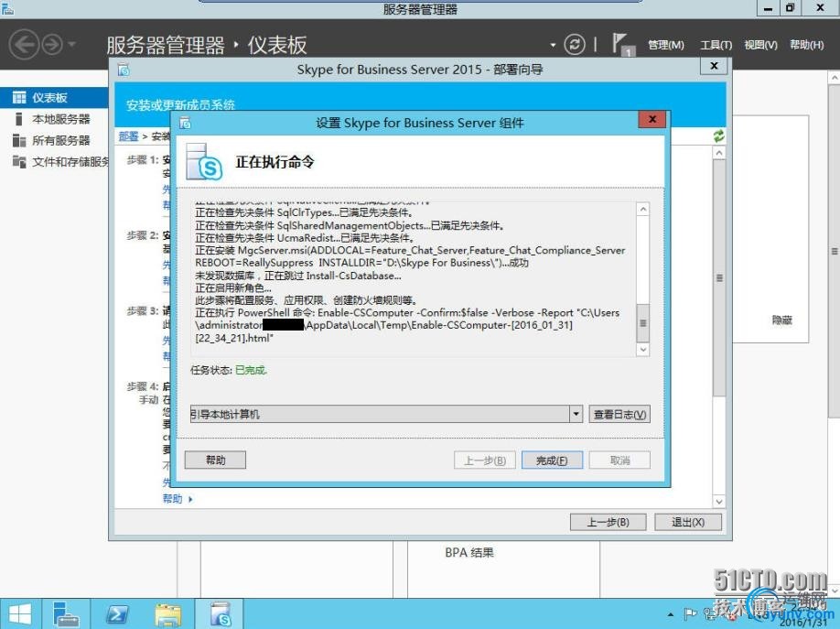Screen dimensions: 840x629
Task: Open the 查看日志(V) log viewer
Action: tap(619, 414)
